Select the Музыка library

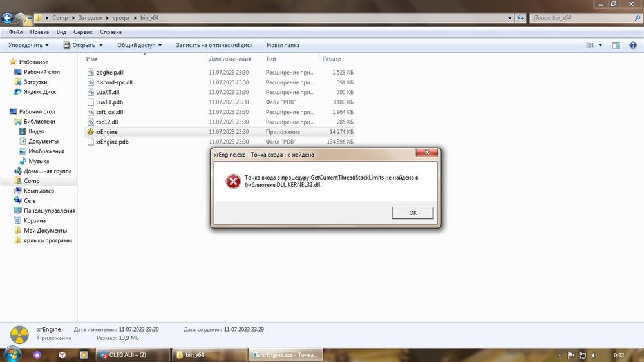coord(39,161)
